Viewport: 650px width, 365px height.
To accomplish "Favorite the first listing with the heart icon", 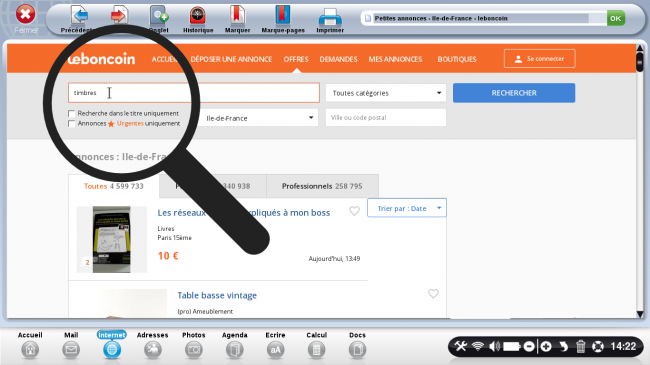I will pos(354,211).
